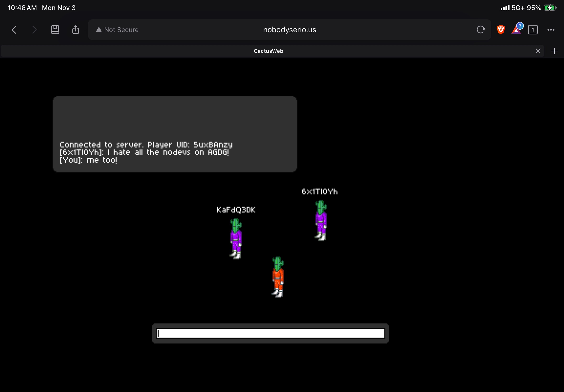564x392 pixels.
Task: Close the CactusWeb tab
Action: [538, 51]
